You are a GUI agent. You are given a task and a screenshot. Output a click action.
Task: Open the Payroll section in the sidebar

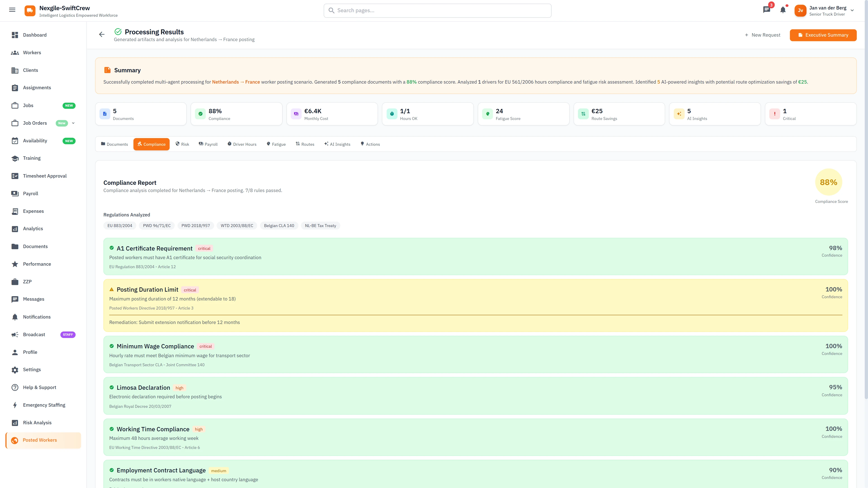point(30,193)
